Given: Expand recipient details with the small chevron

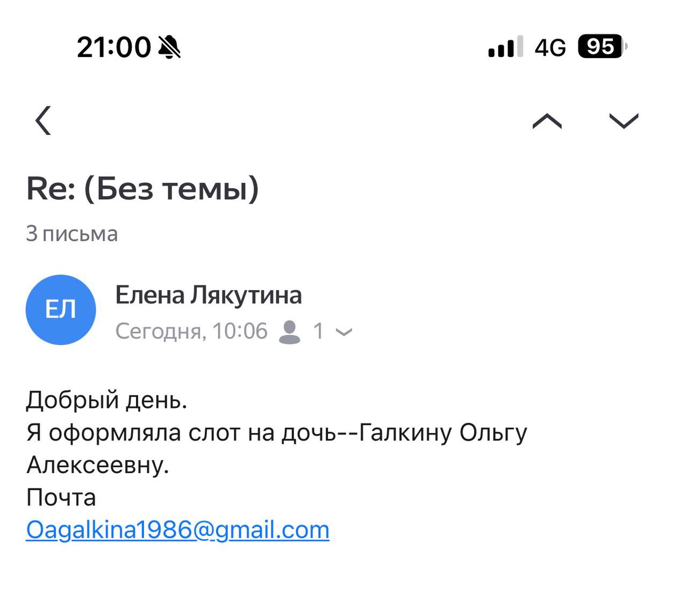Looking at the screenshot, I should [344, 332].
